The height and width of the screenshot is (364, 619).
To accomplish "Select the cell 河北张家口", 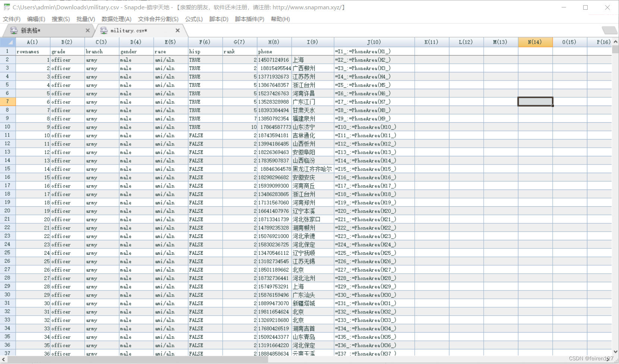I will (312, 219).
